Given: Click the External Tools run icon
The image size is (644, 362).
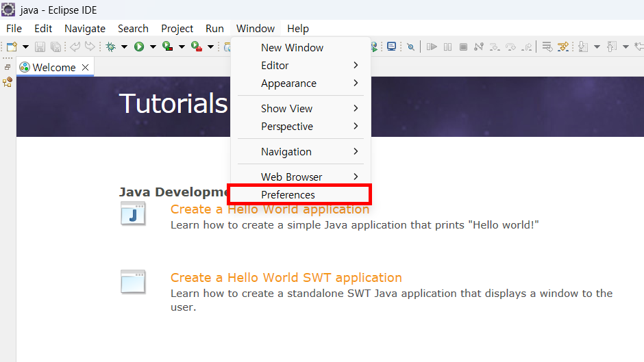Looking at the screenshot, I should click(197, 47).
